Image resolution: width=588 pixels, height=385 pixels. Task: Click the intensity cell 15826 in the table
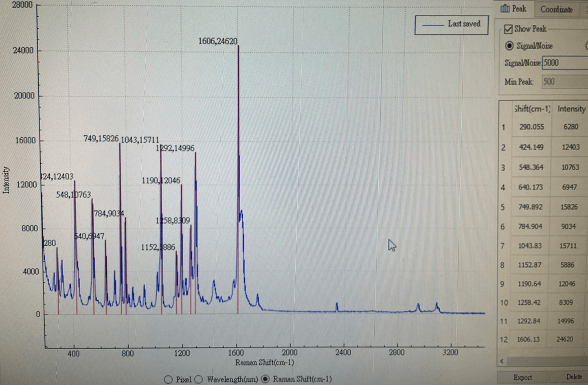(x=569, y=207)
